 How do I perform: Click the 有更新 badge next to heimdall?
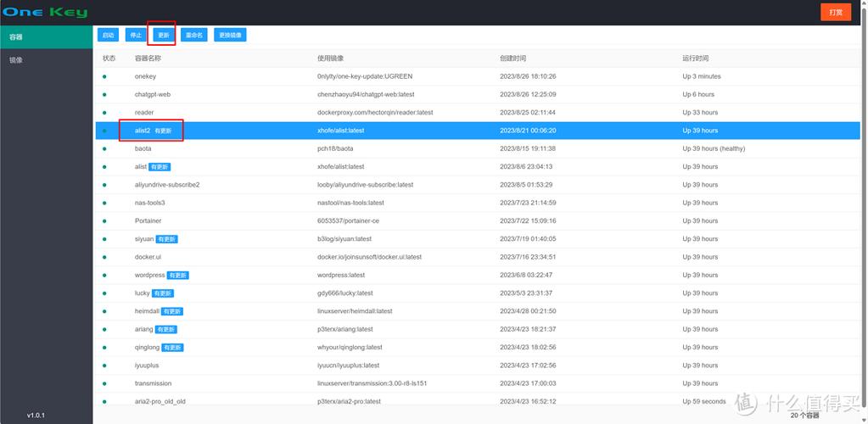(x=172, y=311)
